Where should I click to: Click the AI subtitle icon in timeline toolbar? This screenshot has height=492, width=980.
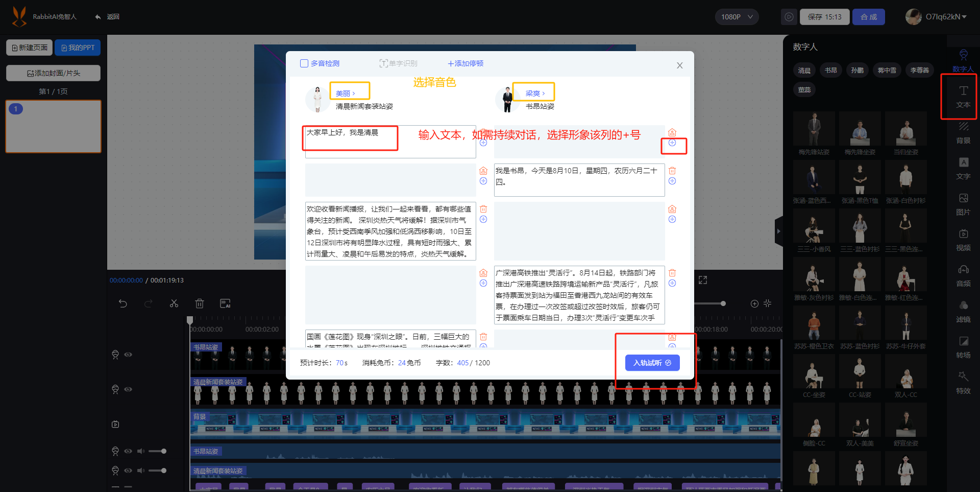(x=225, y=303)
